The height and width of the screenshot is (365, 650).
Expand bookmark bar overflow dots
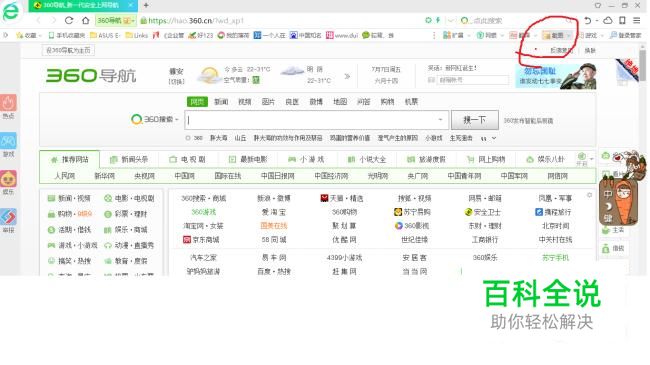pyautogui.click(x=434, y=36)
